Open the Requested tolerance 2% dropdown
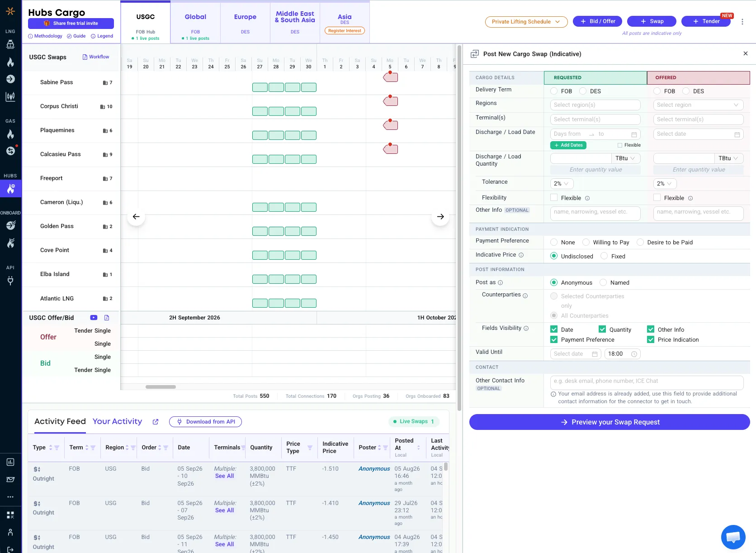 coord(562,184)
